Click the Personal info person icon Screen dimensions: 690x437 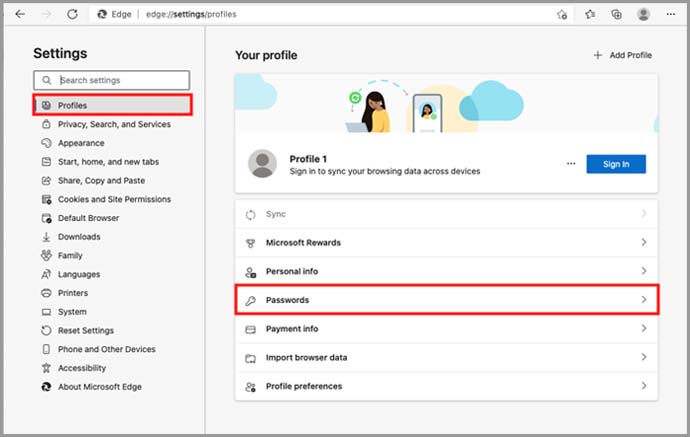point(250,272)
